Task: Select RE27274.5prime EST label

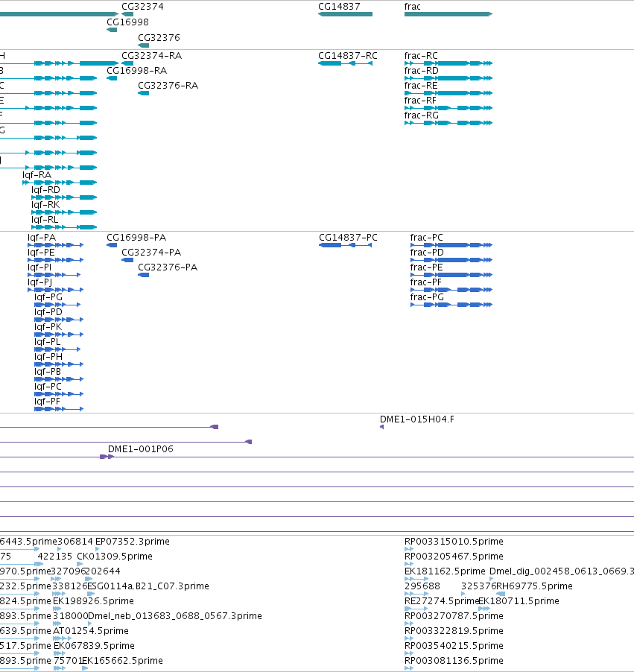Action: pyautogui.click(x=442, y=601)
